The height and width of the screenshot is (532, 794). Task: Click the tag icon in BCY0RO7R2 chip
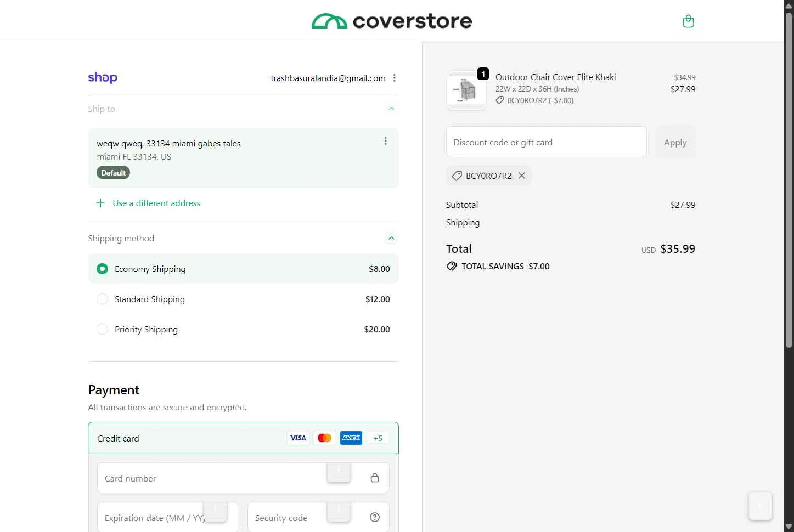pos(457,176)
